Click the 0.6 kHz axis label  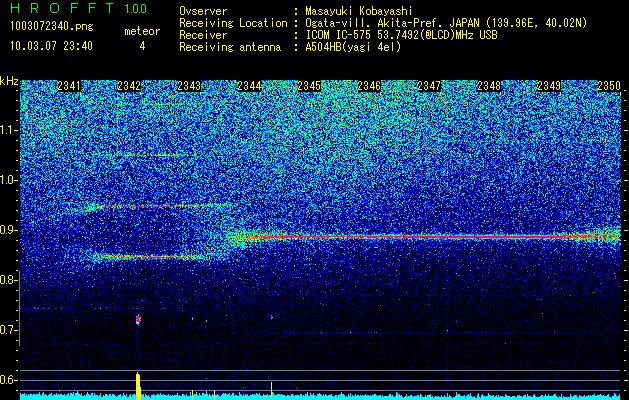click(x=9, y=380)
